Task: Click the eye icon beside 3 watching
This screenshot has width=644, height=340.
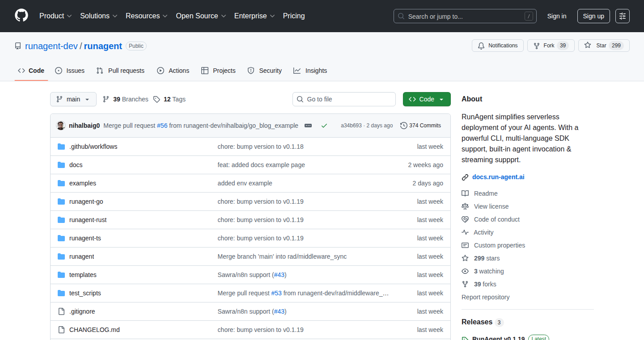Action: click(465, 271)
